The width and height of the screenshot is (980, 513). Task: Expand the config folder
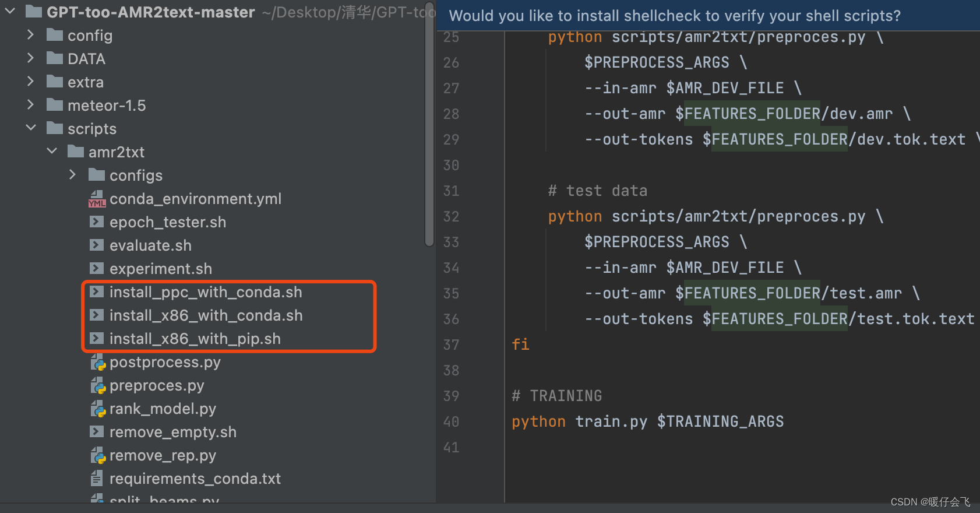(x=30, y=35)
